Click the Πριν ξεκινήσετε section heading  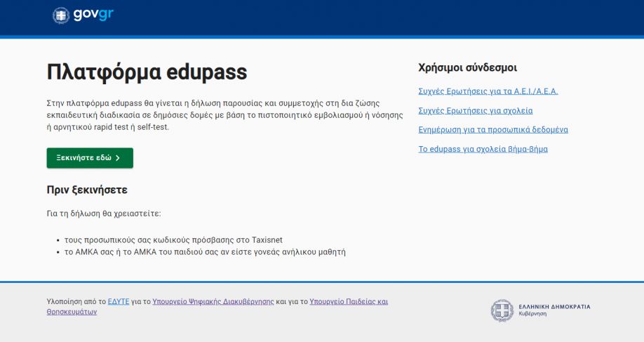point(87,190)
